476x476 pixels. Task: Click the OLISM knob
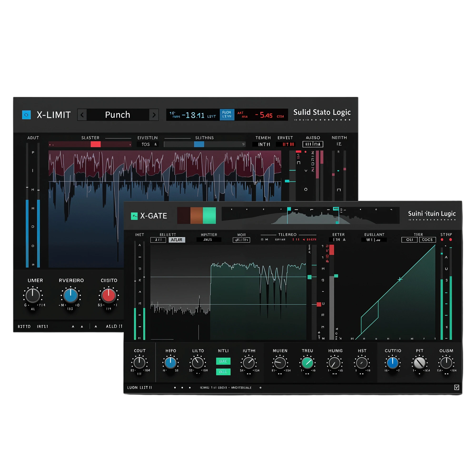coord(446,363)
